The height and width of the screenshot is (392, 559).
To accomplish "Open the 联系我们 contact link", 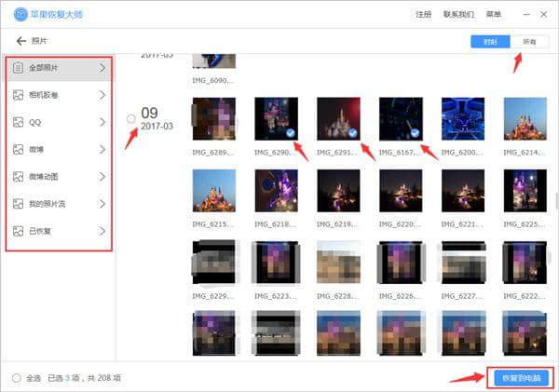I will [x=458, y=15].
